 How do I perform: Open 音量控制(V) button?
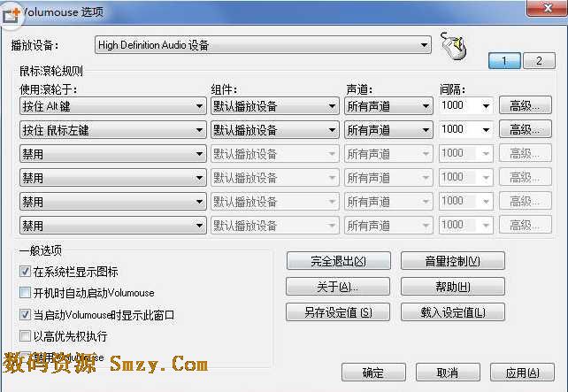click(452, 261)
